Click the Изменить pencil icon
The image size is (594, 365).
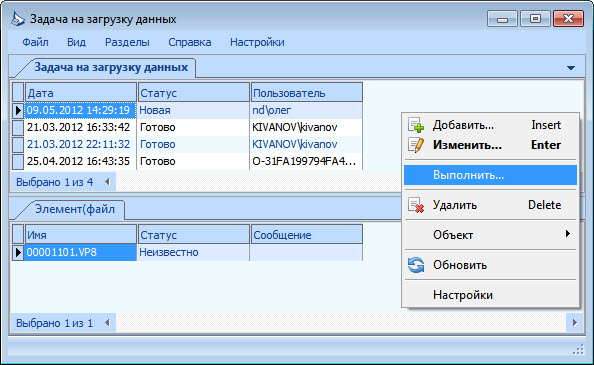(416, 145)
